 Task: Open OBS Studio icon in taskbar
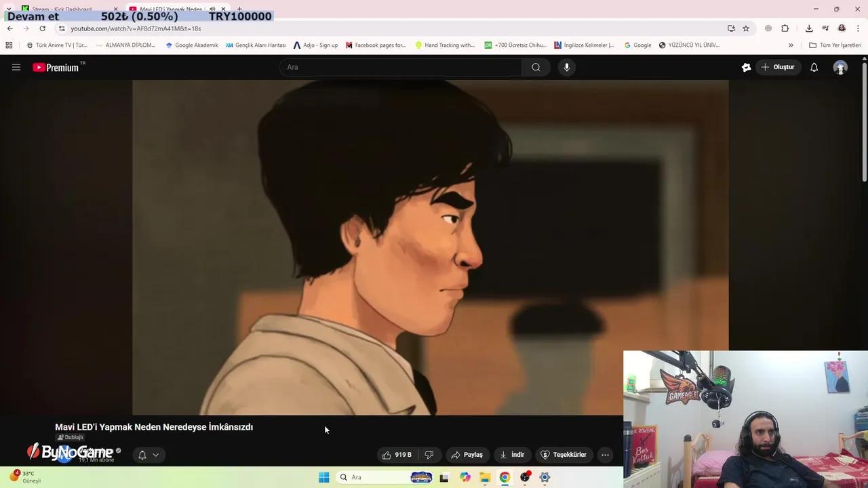click(x=525, y=477)
